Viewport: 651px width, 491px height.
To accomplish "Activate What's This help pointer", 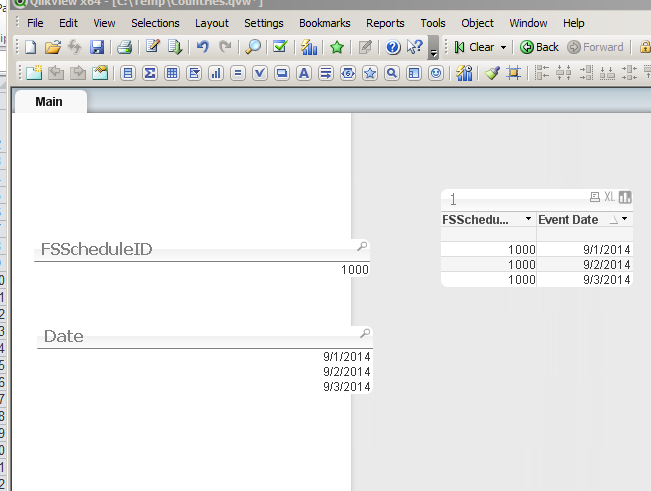I will [x=414, y=47].
